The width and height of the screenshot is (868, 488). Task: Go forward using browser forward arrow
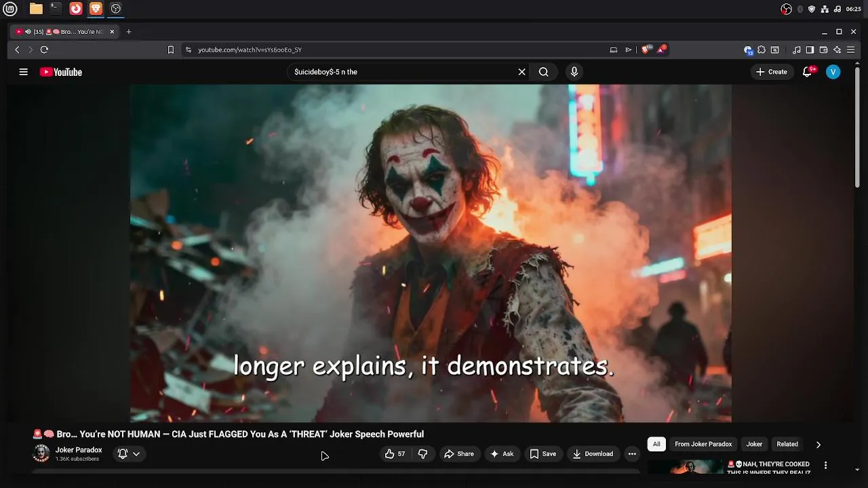click(x=30, y=49)
